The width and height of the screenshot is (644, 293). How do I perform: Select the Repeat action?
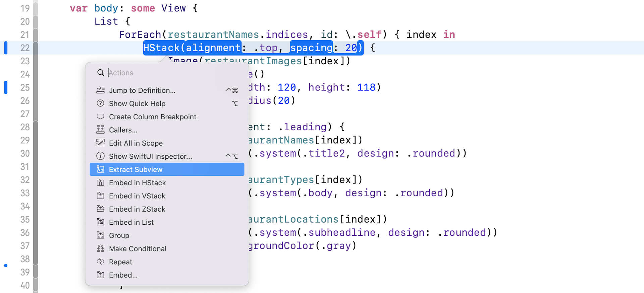point(120,262)
